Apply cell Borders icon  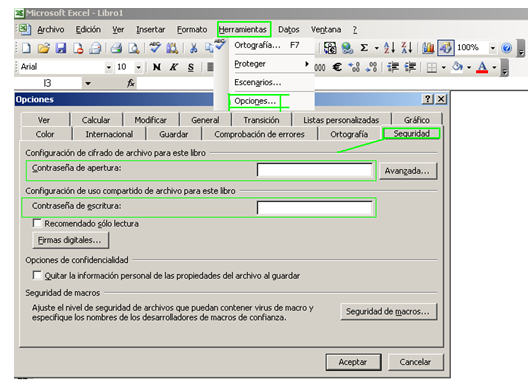tap(432, 68)
